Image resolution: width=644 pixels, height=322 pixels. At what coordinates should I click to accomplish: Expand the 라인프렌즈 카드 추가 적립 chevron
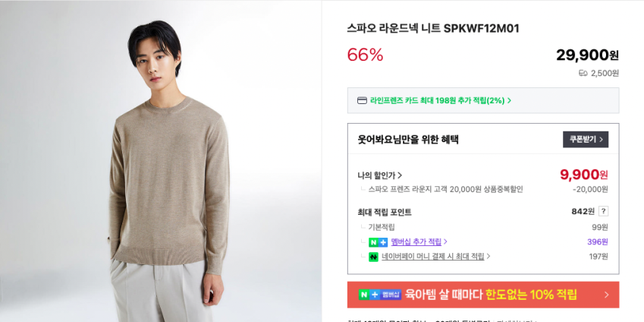(x=509, y=100)
